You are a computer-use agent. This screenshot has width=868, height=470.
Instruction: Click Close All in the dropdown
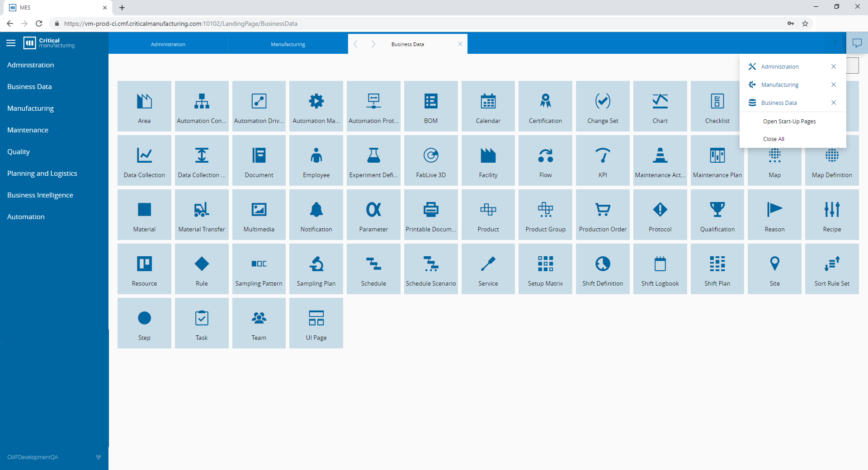[x=773, y=139]
